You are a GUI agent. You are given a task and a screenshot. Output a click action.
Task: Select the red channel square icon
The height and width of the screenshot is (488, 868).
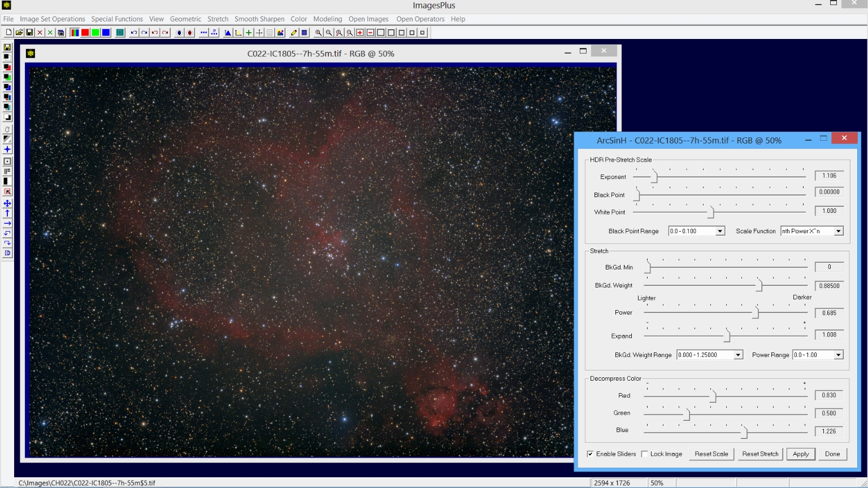[85, 33]
